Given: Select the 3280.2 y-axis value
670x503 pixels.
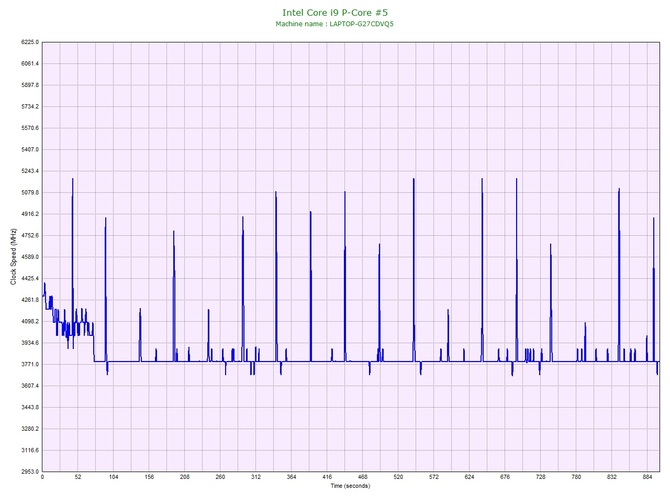Looking at the screenshot, I should [30, 429].
